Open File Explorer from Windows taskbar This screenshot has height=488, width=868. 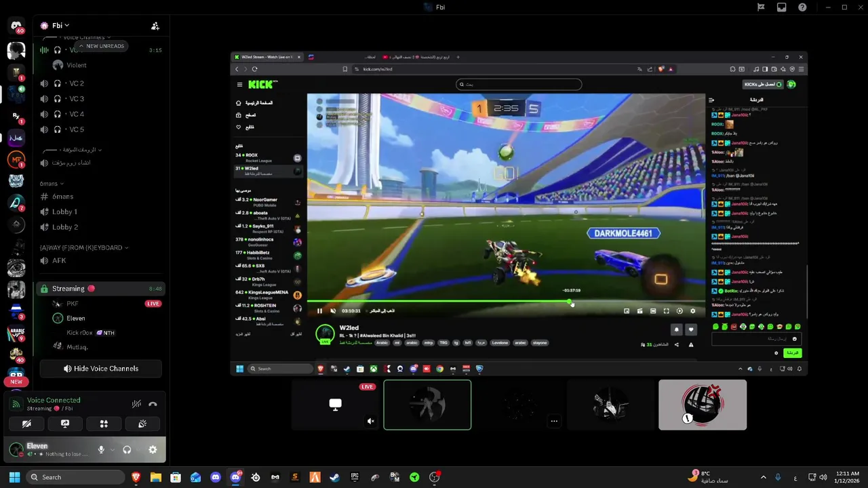155,477
